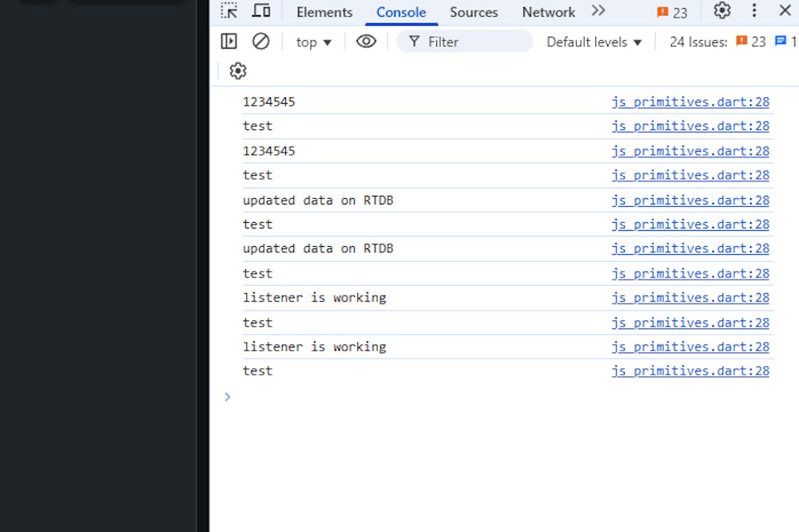The width and height of the screenshot is (799, 532).
Task: Create a live expression with eye icon
Action: [366, 42]
